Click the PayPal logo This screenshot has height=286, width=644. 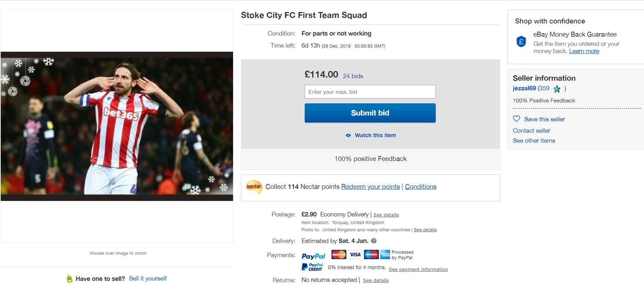313,256
